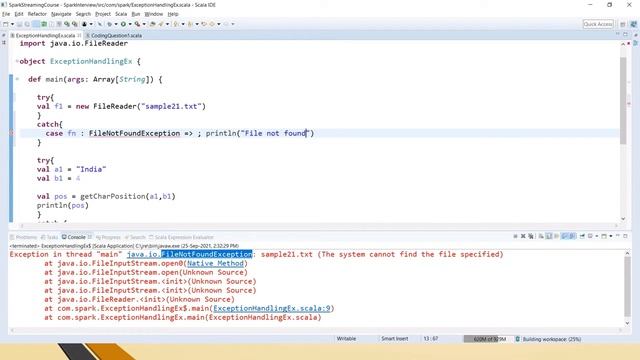
Task: Click the Terminate console icon
Action: pos(515,236)
